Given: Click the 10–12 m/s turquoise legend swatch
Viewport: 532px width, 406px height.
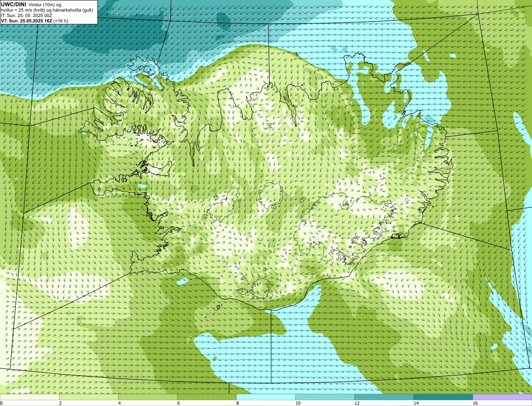Looking at the screenshot, I should tap(325, 397).
